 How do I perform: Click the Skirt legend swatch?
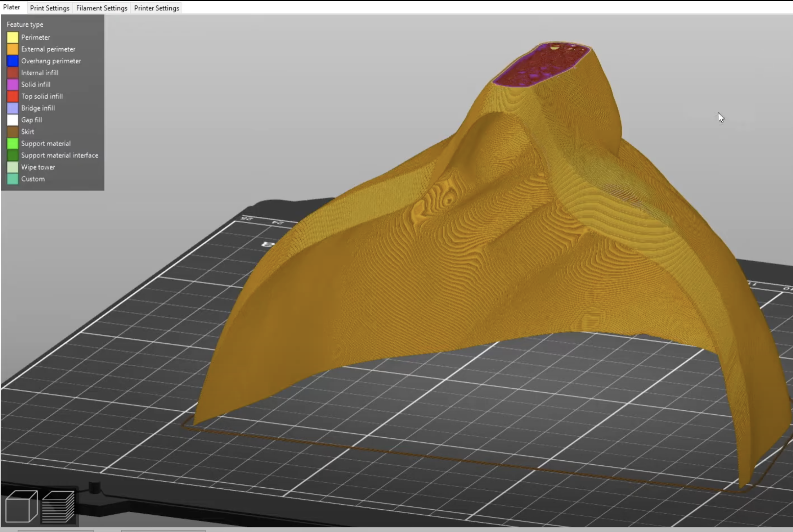click(12, 132)
